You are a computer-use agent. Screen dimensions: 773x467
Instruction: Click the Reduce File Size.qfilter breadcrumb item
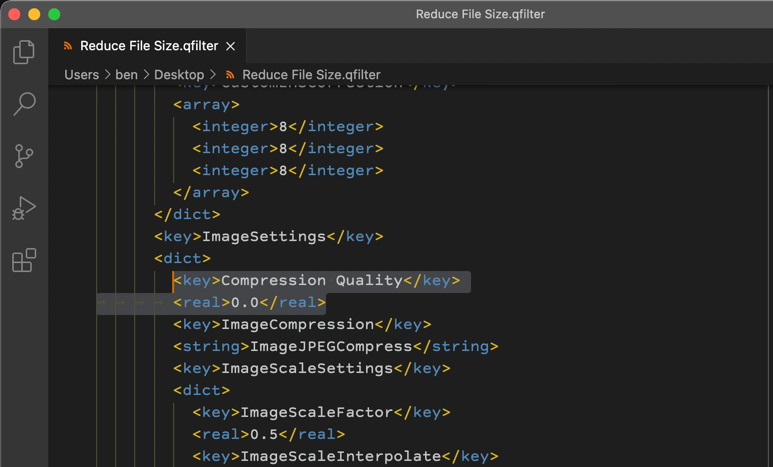(x=310, y=75)
